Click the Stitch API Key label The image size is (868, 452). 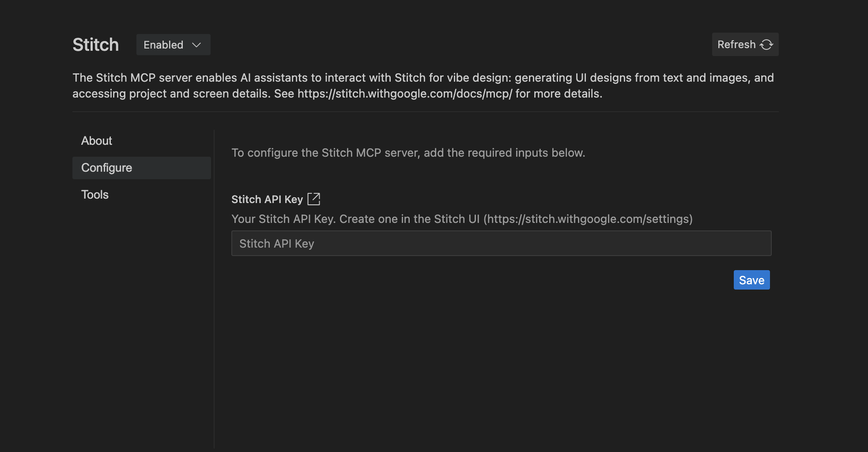(x=267, y=199)
